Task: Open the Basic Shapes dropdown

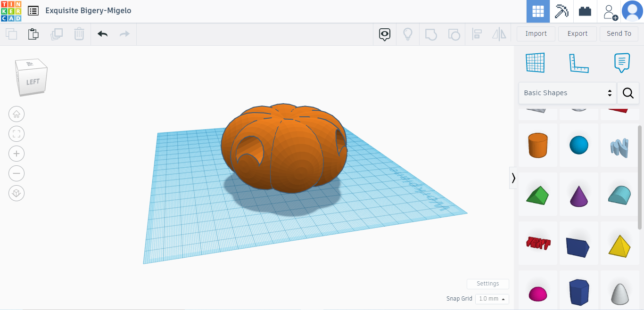Action: point(567,93)
